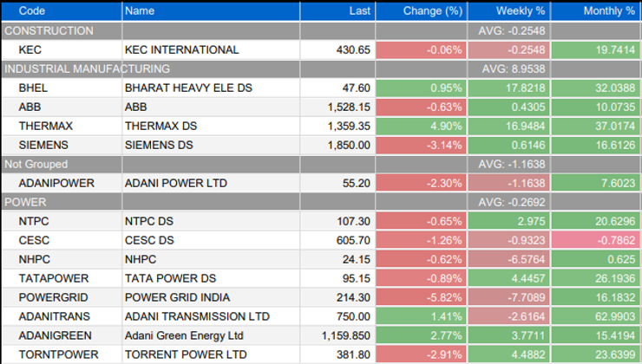Select the SIEMENS code cell
642x364 pixels.
(62, 146)
